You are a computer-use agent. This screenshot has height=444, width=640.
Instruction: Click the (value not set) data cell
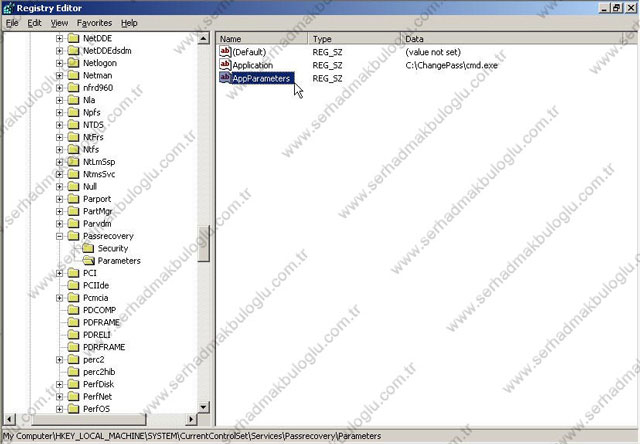433,52
